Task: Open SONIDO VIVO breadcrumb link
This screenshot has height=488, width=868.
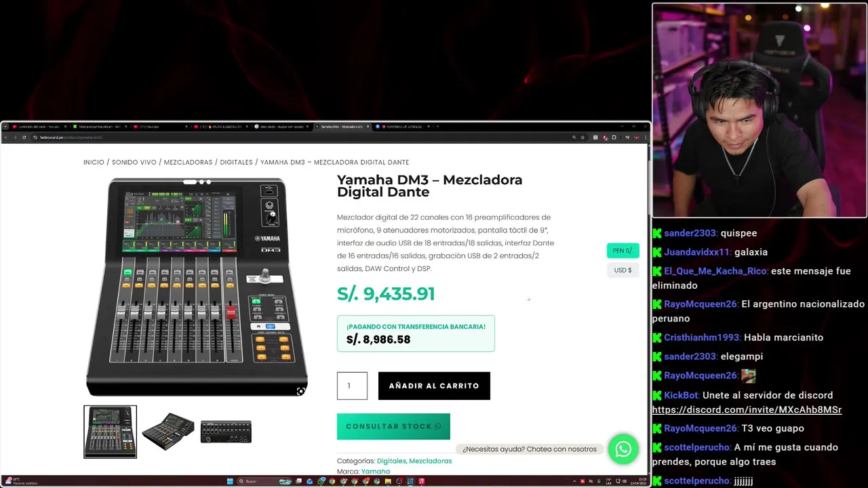Action: (134, 162)
